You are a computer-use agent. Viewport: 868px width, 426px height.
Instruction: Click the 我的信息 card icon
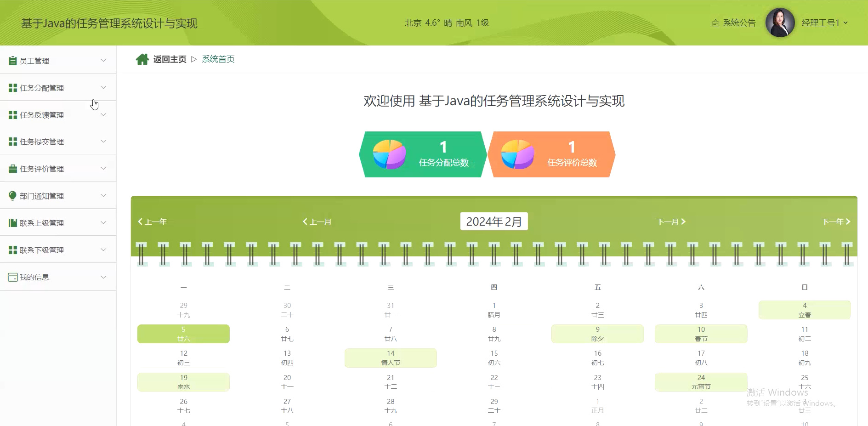(13, 277)
